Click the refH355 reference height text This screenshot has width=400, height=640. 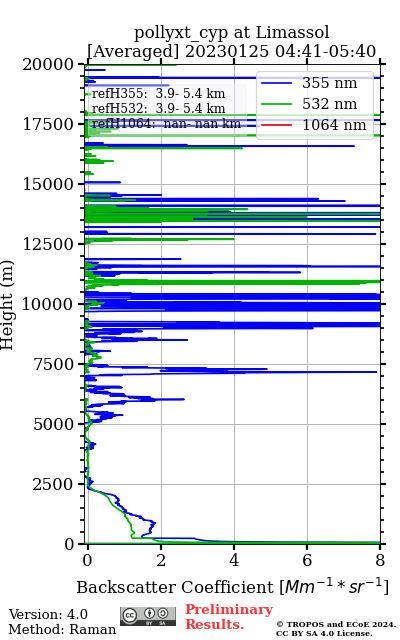158,94
